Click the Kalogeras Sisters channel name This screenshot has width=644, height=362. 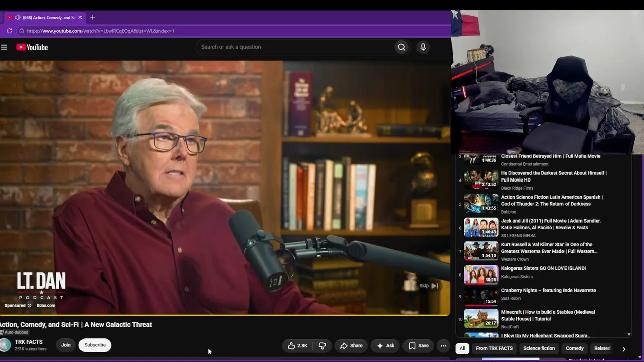pyautogui.click(x=517, y=277)
